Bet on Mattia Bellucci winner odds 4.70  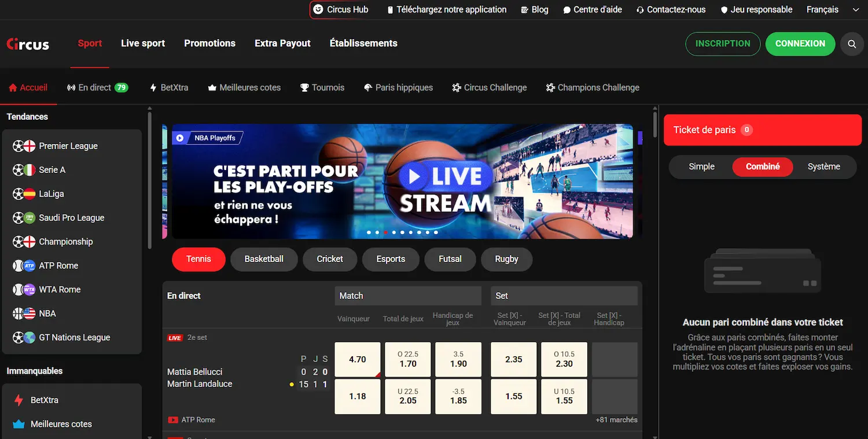click(358, 360)
